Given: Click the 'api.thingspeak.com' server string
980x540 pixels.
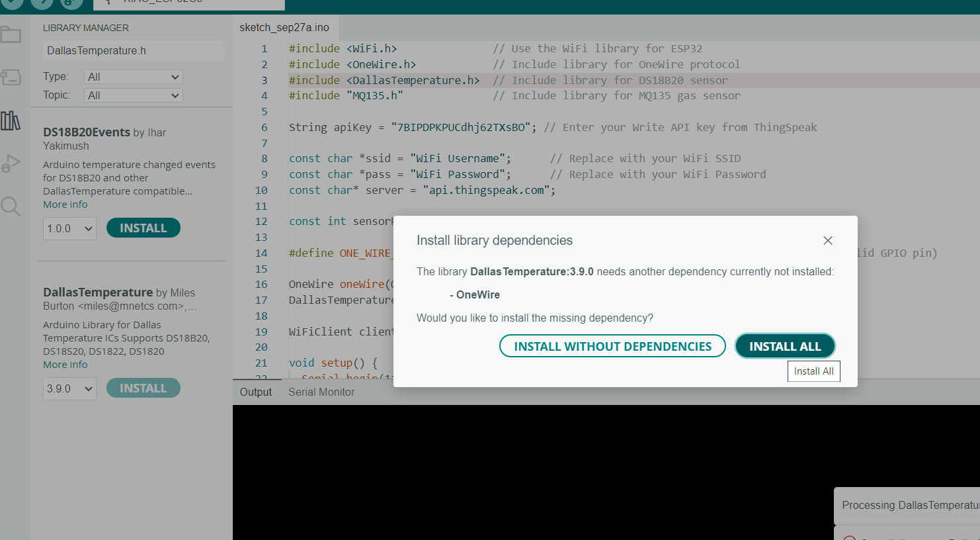Looking at the screenshot, I should tap(486, 190).
